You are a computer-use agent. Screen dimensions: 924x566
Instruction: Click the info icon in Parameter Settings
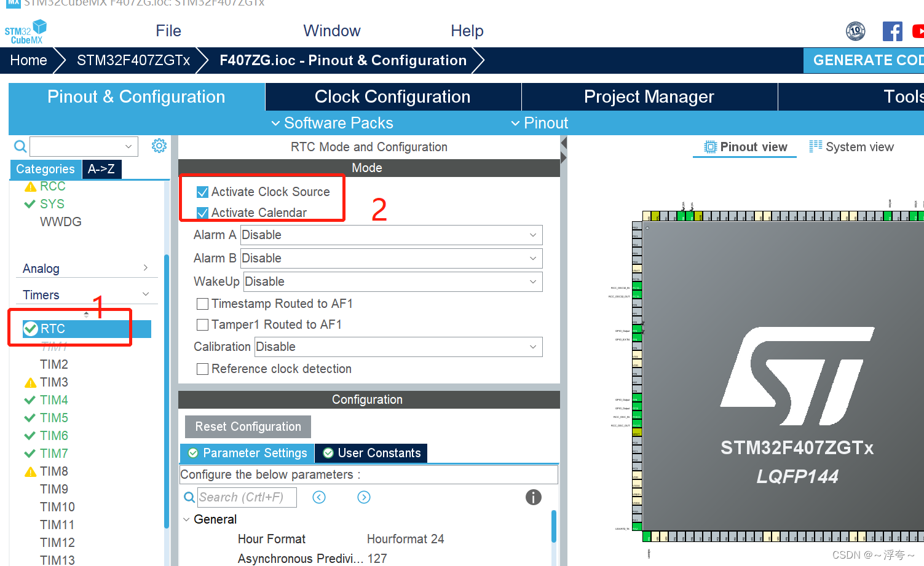click(x=533, y=498)
